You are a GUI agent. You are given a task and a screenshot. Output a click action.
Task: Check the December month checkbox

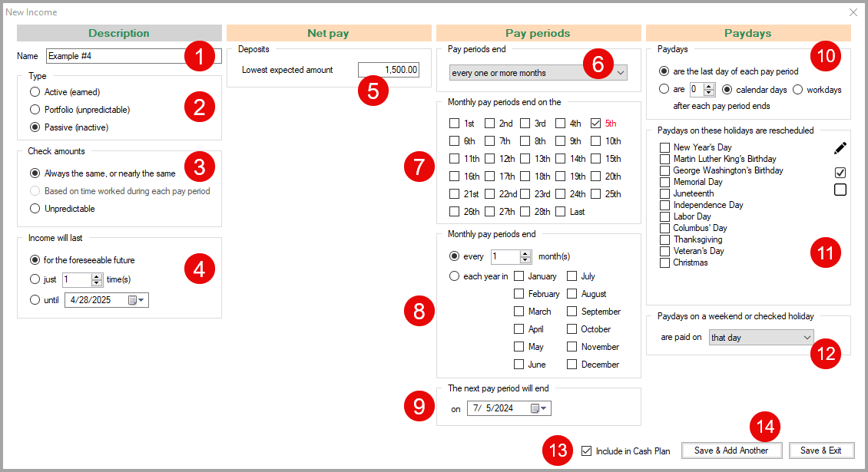tap(571, 364)
